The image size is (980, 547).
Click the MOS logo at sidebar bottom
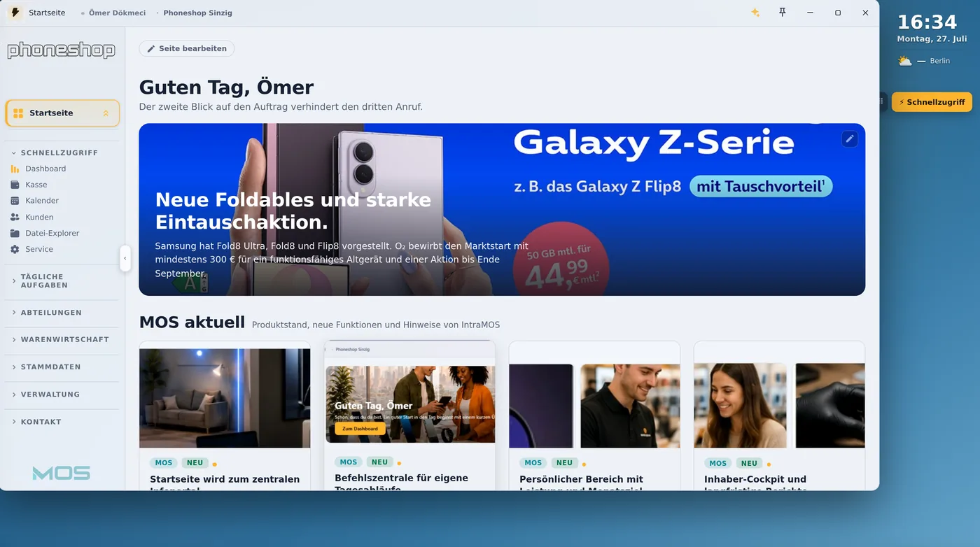point(62,474)
